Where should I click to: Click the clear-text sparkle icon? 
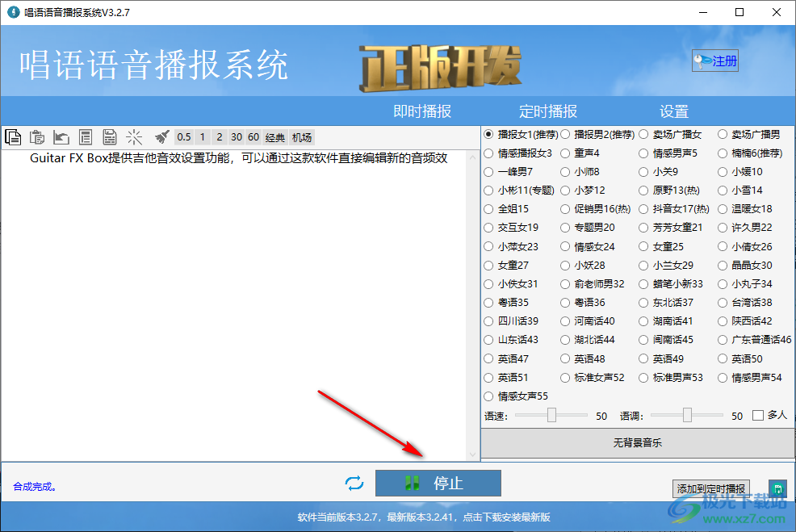[134, 136]
